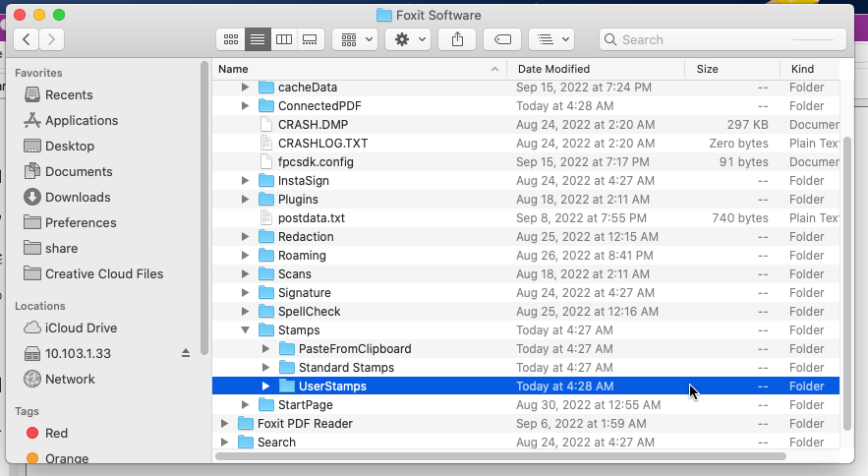Expand the Signature folder
The width and height of the screenshot is (868, 476).
point(245,292)
